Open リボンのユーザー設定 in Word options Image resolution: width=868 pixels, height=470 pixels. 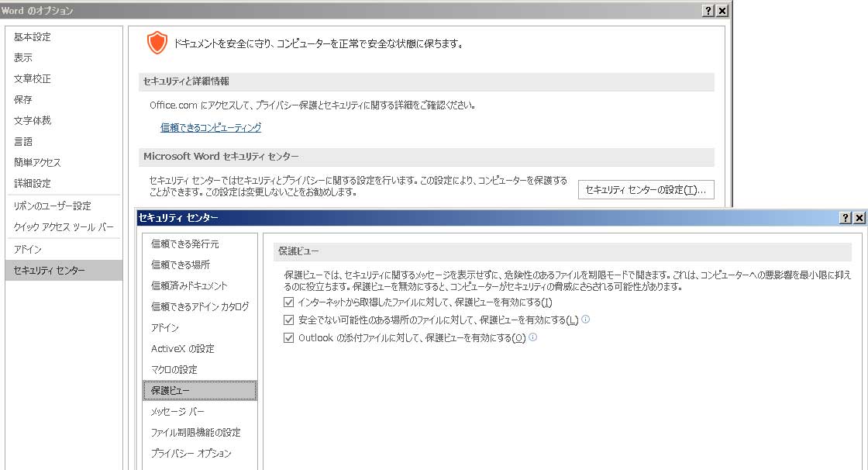click(52, 206)
